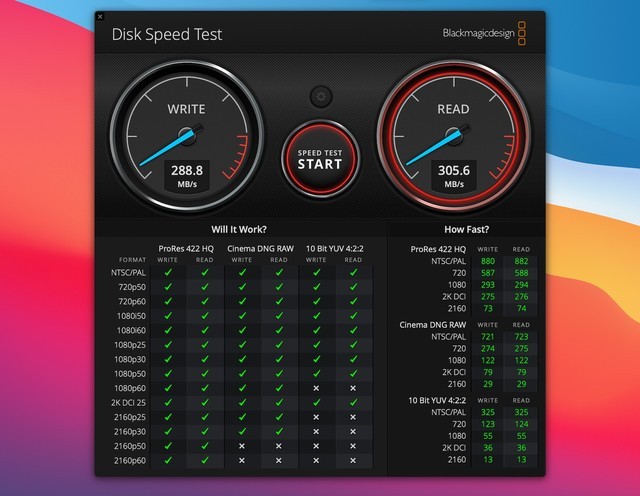640x496 pixels.
Task: Click Cinema DNG NTSC/PAL write value "721"
Action: pos(488,336)
